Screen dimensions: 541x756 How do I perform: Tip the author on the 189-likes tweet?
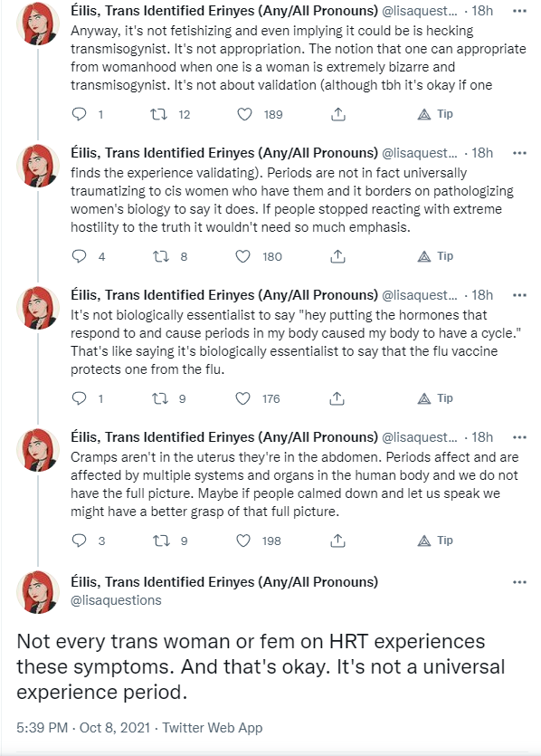[x=435, y=114]
